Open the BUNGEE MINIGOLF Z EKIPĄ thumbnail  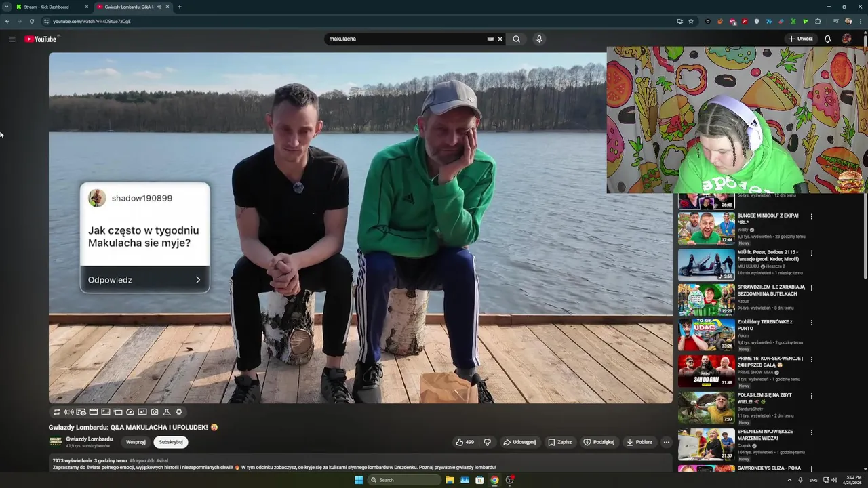[706, 228]
